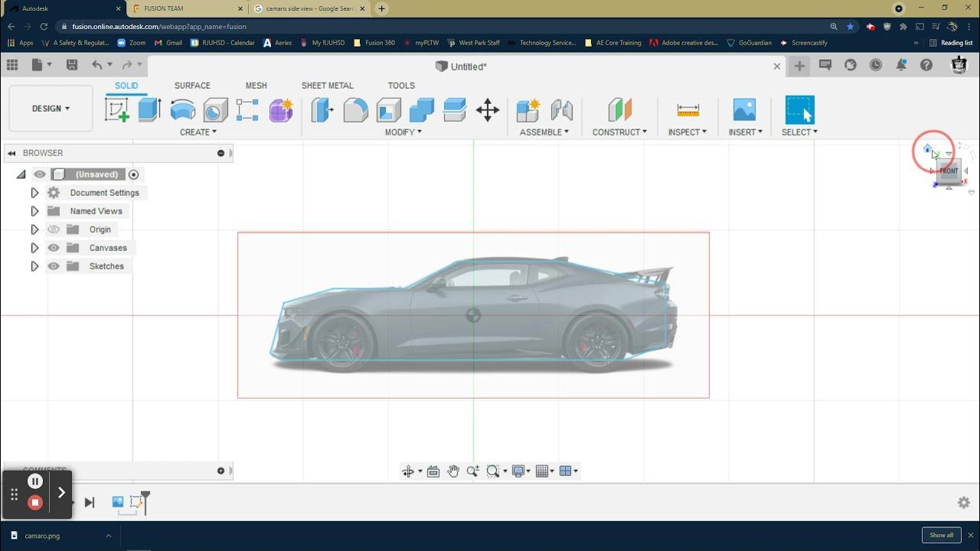
Task: Click the Save disk icon
Action: 72,65
